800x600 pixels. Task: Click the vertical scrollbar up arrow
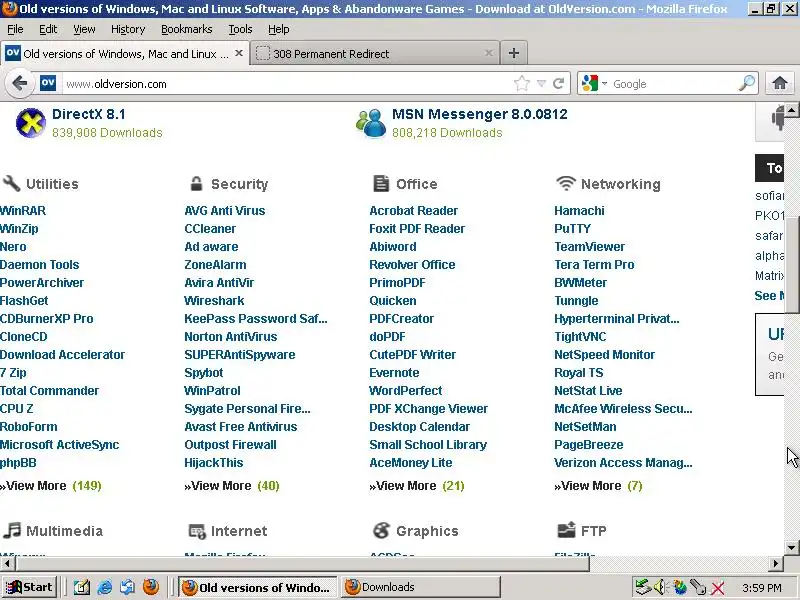791,110
